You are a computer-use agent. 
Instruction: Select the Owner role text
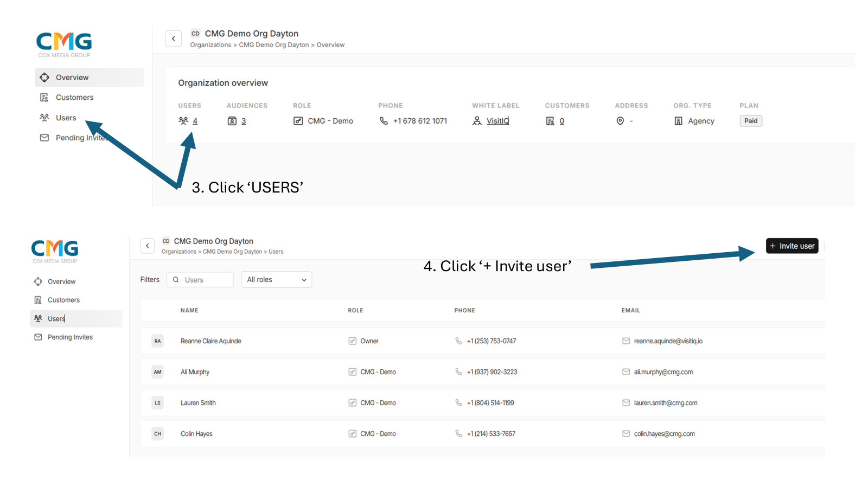[x=369, y=341]
